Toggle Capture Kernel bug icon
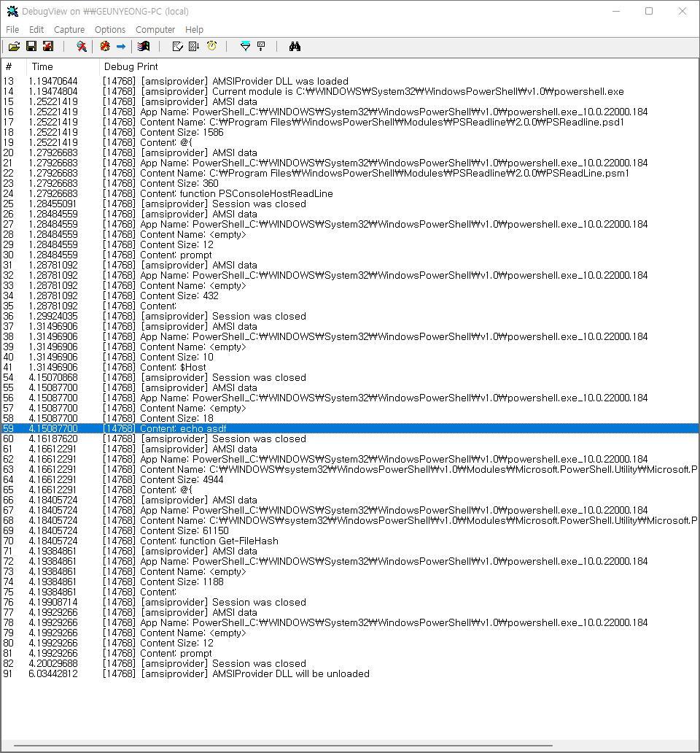The width and height of the screenshot is (700, 753). [104, 47]
